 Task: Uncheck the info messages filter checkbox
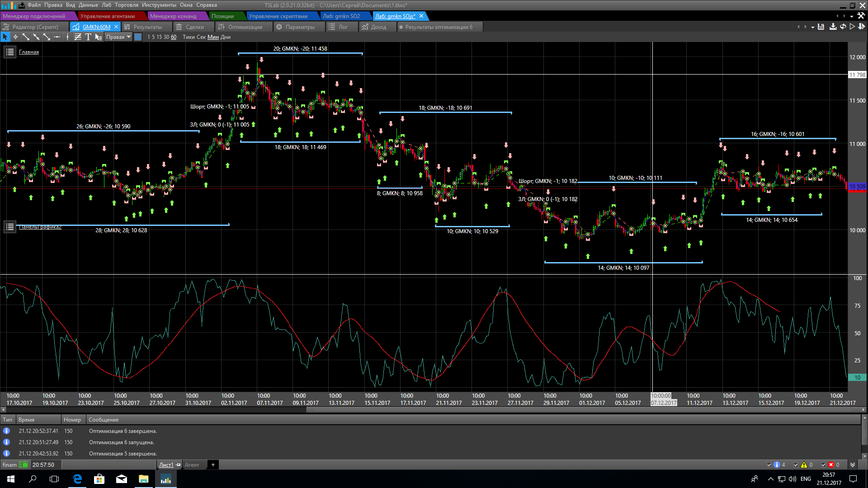769,465
